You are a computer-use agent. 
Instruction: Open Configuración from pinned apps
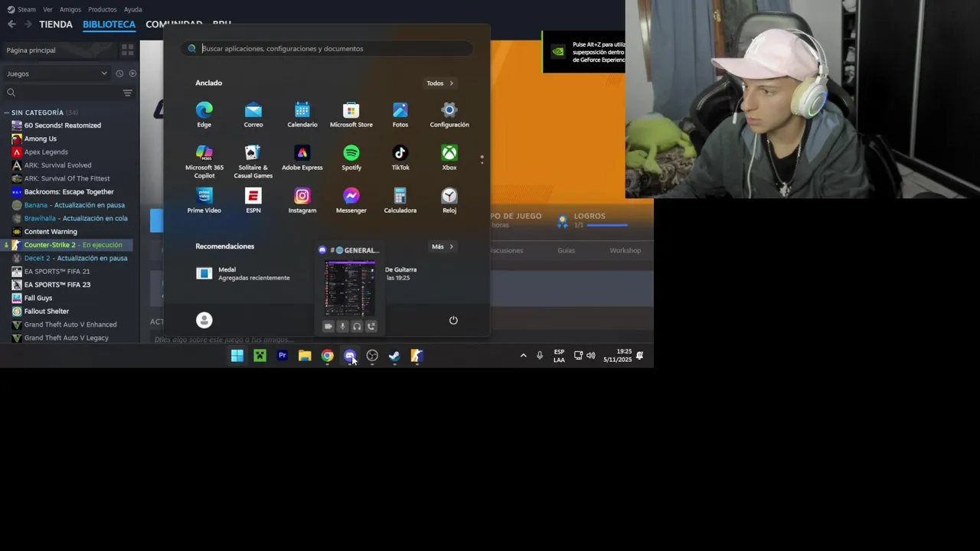tap(449, 115)
